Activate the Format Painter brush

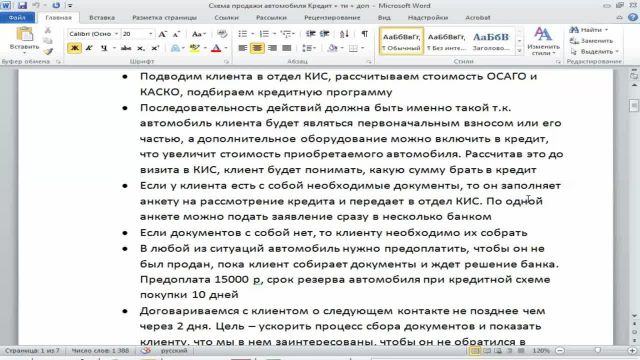[48, 51]
